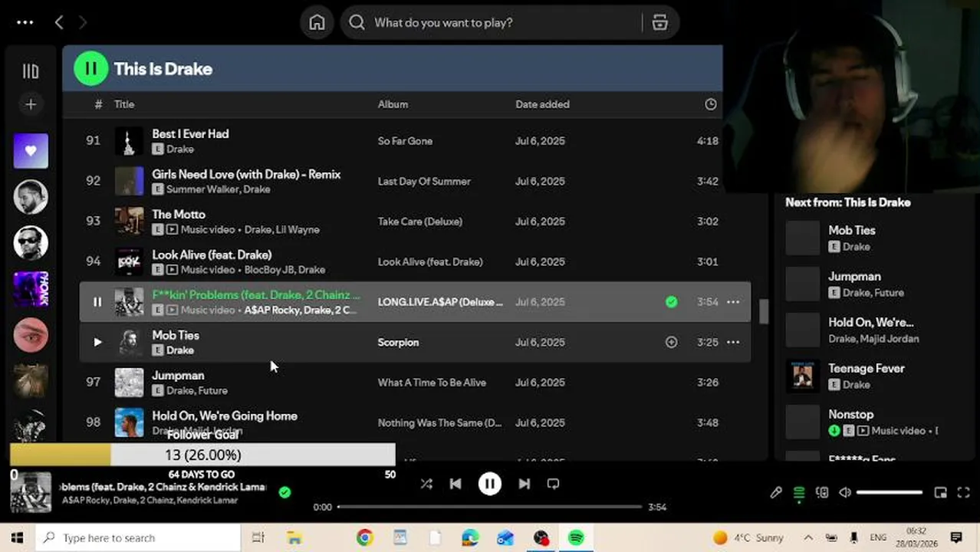The height and width of the screenshot is (552, 980).
Task: Play Mob Ties from its row play icon
Action: point(97,342)
